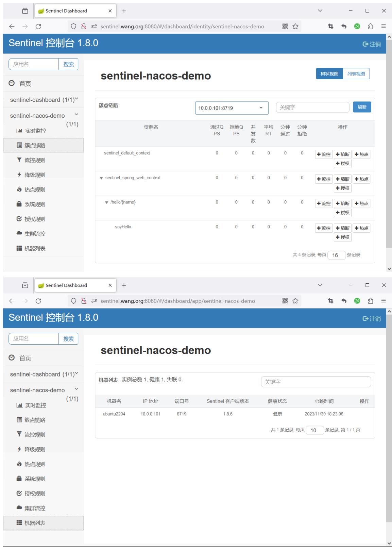Open hamburger menu in bottom browser window

(384, 301)
